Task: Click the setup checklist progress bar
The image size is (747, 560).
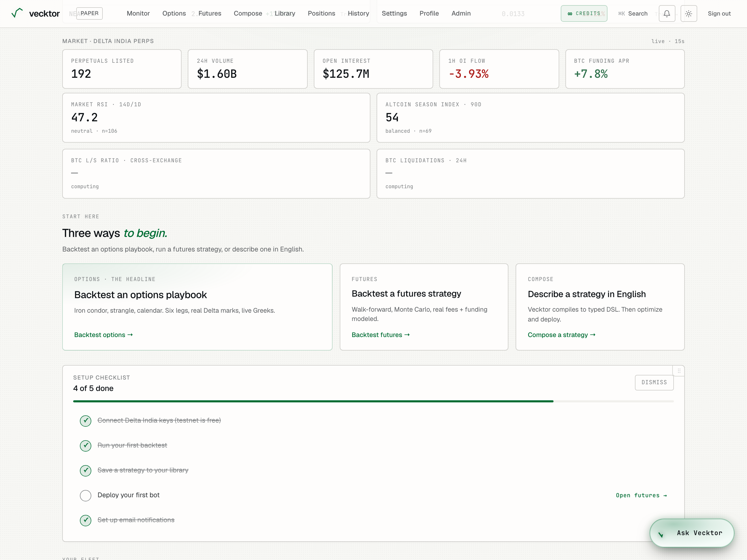Action: [x=373, y=401]
